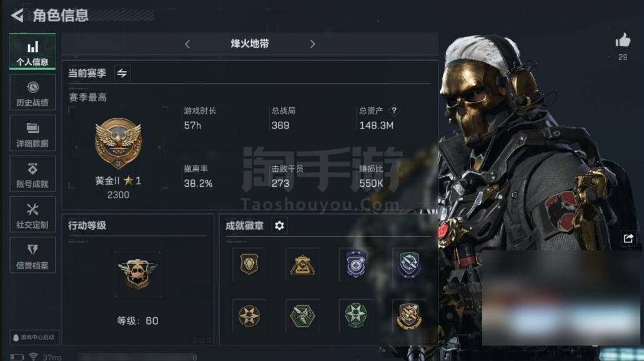Go to next mode with right chevron
This screenshot has width=644, height=361.
[312, 44]
